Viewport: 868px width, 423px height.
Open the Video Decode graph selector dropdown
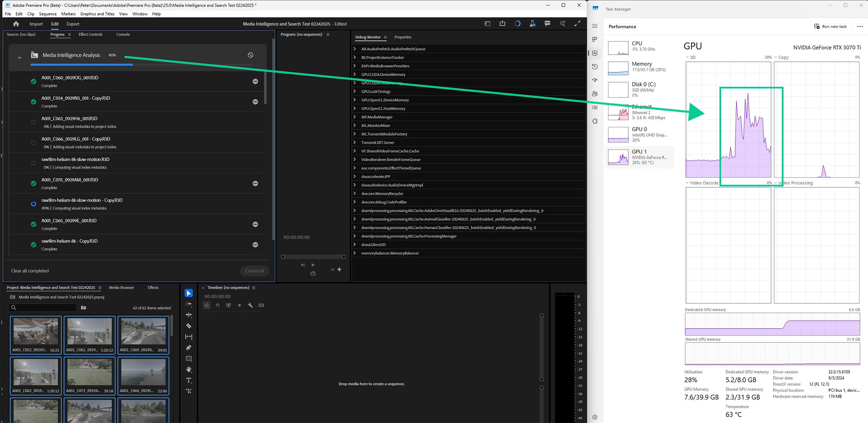tap(686, 183)
